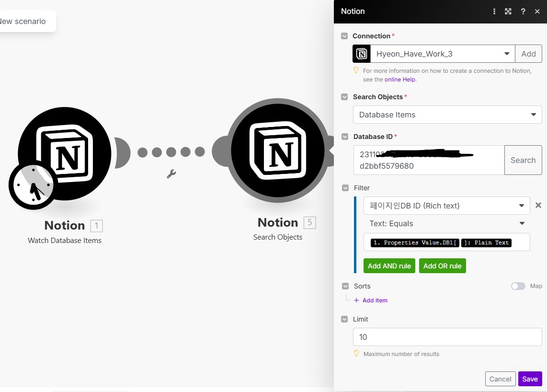Open the Hyeon_Have_Work_3 connection dropdown
Image resolution: width=547 pixels, height=392 pixels.
(443, 54)
